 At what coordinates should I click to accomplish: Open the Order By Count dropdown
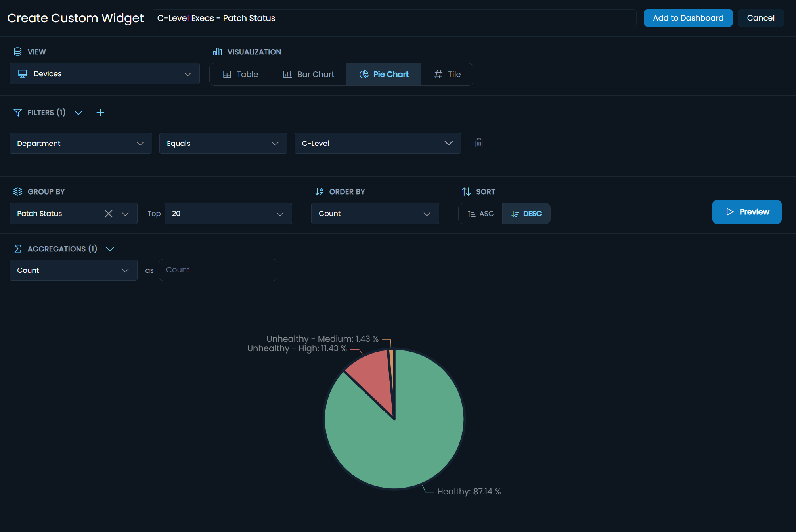click(375, 214)
